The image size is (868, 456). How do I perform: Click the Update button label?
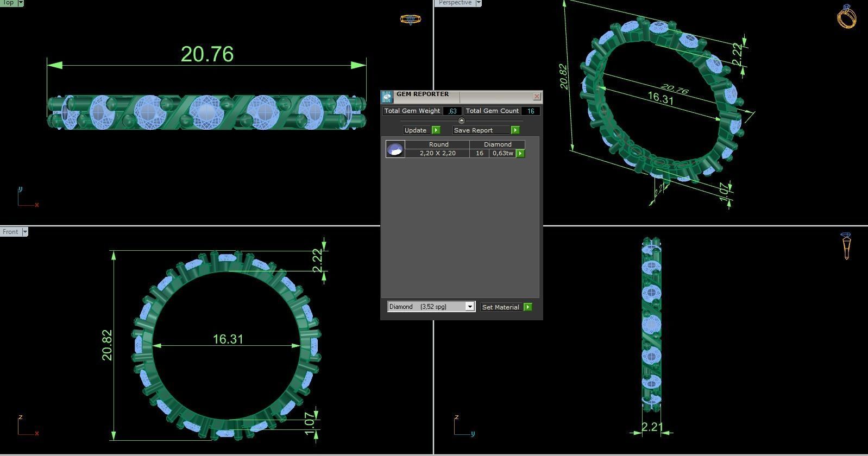[x=417, y=130]
